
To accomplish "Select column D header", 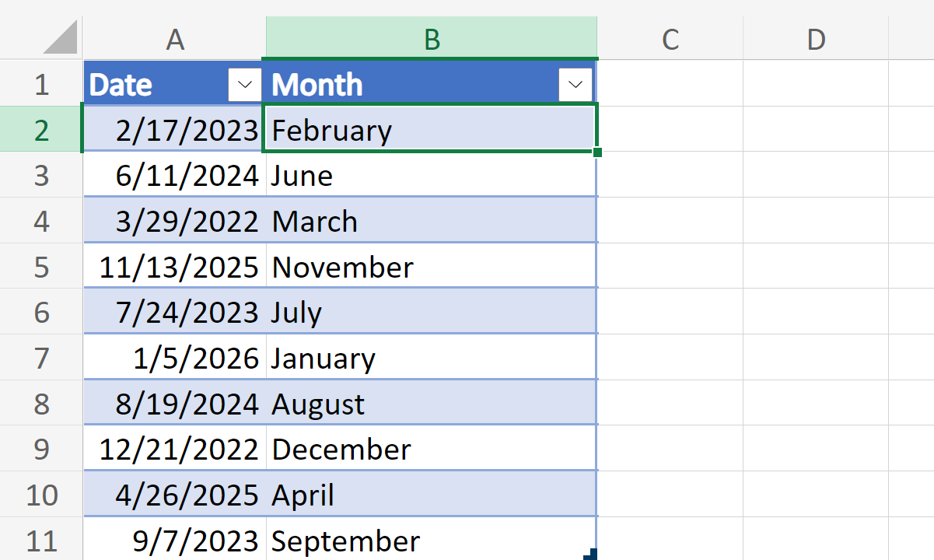I will [x=816, y=38].
